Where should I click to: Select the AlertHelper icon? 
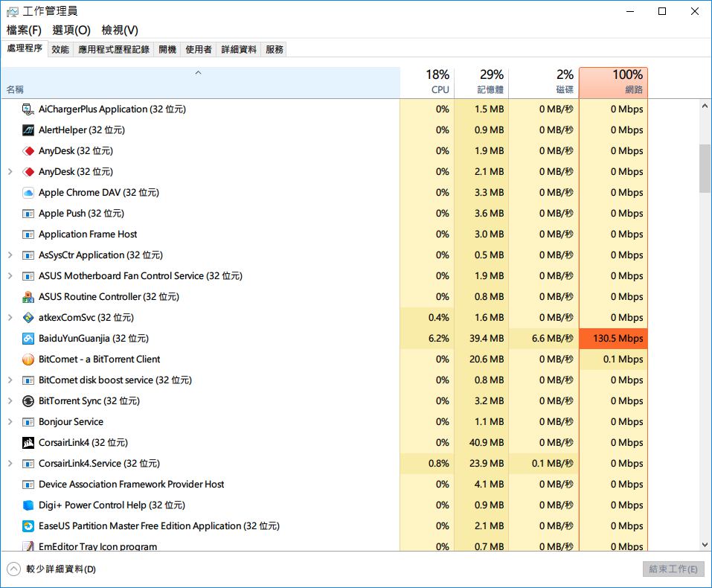pyautogui.click(x=28, y=130)
